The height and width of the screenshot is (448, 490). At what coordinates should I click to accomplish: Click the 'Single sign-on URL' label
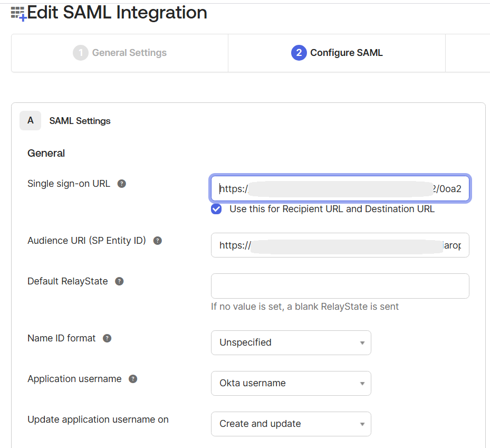[x=69, y=184]
